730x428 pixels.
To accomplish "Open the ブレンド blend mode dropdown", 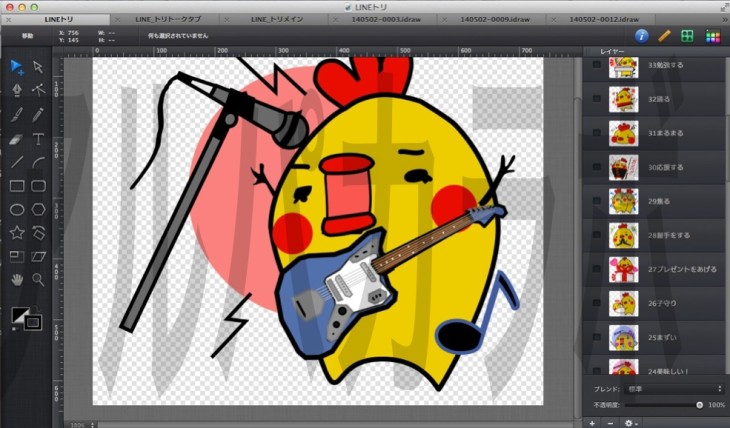I will [x=675, y=389].
